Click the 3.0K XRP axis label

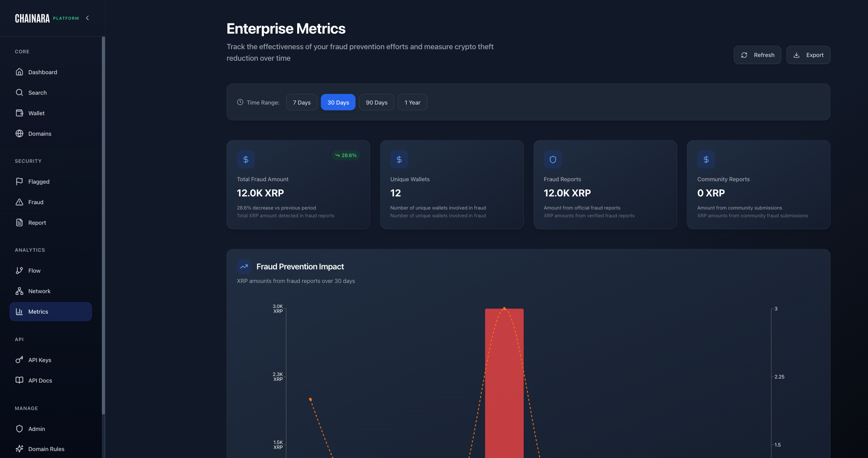click(x=278, y=308)
